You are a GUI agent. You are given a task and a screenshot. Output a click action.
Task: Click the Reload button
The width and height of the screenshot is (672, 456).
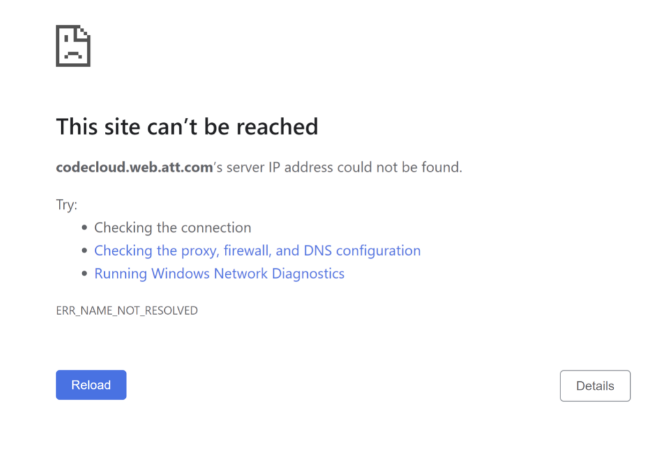pyautogui.click(x=91, y=385)
